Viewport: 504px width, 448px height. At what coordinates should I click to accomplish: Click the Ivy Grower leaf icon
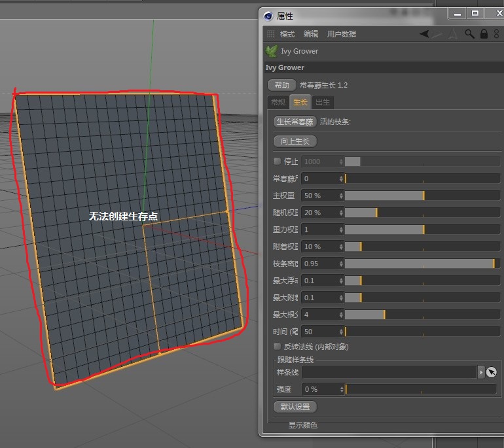tap(272, 51)
